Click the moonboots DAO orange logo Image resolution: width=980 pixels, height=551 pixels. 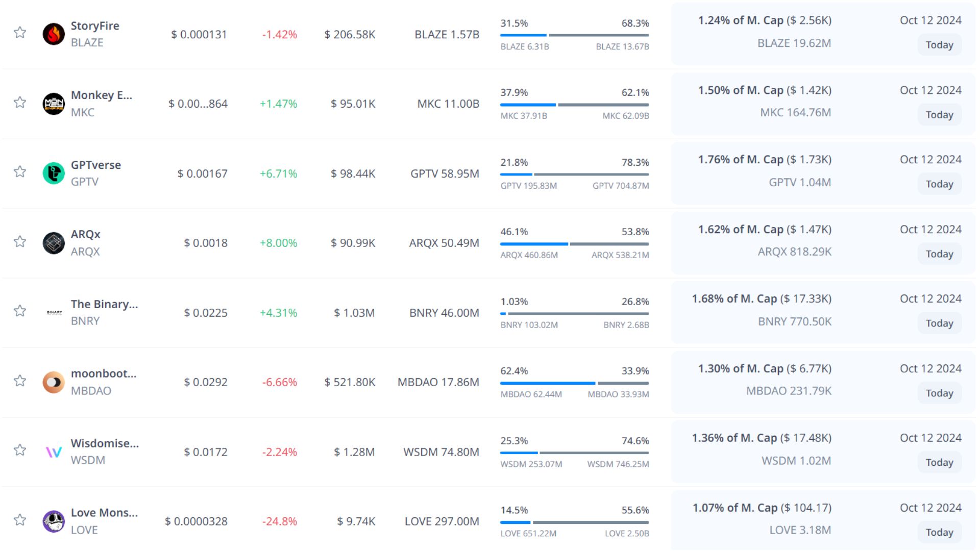pos(54,382)
